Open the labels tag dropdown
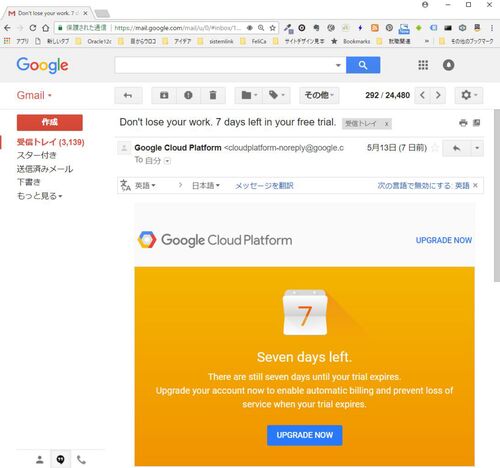This screenshot has width=500, height=468. pyautogui.click(x=276, y=96)
